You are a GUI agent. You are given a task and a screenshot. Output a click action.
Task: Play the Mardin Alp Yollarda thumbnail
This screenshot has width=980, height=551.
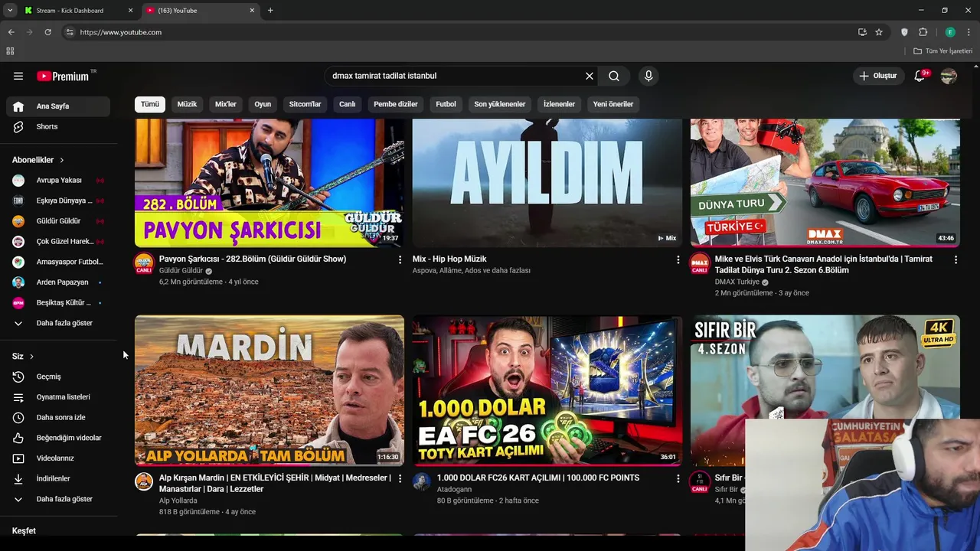269,390
